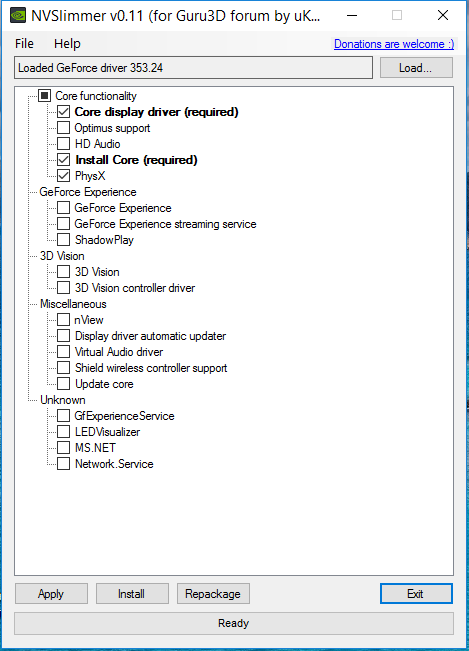The height and width of the screenshot is (651, 469).
Task: Enable the nView checkbox
Action: tap(64, 320)
